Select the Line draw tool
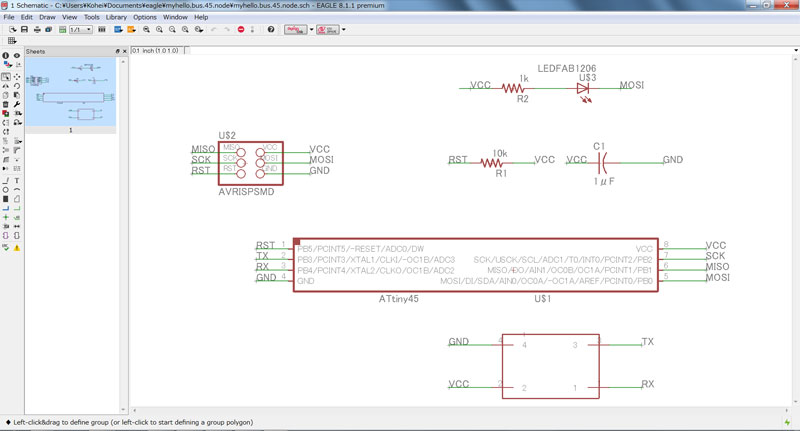Screen dimensions: 800x431 (6, 181)
